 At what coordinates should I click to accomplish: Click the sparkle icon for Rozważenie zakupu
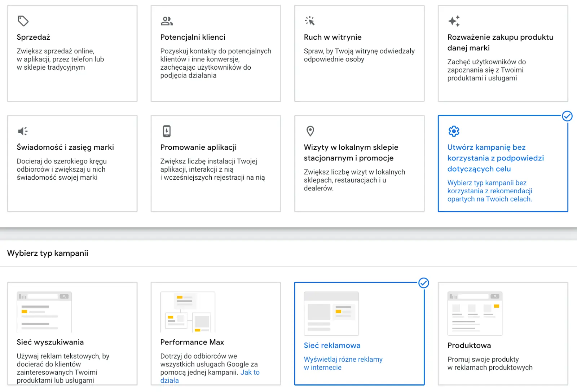454,21
